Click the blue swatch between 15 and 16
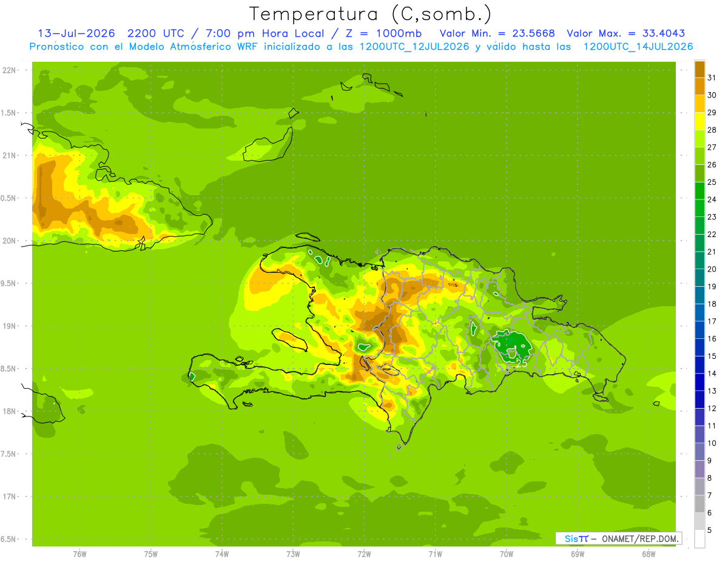 tap(699, 347)
